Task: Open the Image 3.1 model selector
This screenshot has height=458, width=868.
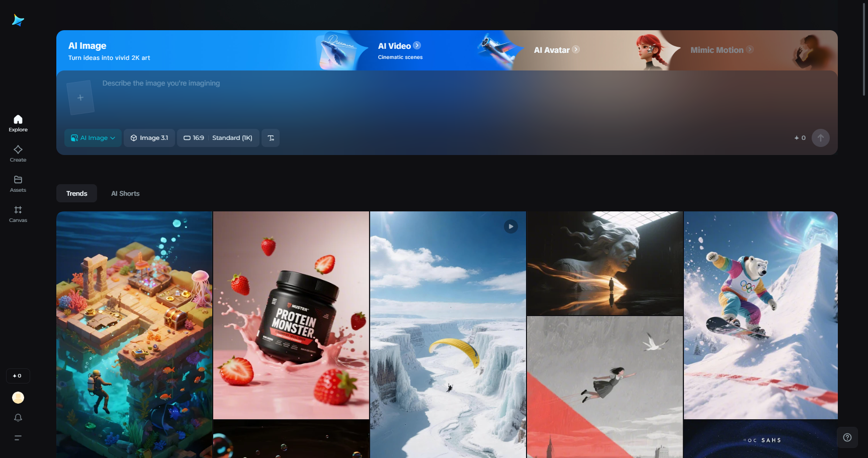Action: click(149, 137)
